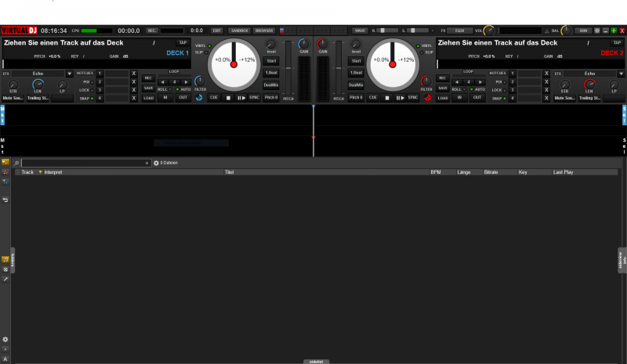
Task: Click the blue filter folder icon in sidebar
Action: [5, 182]
